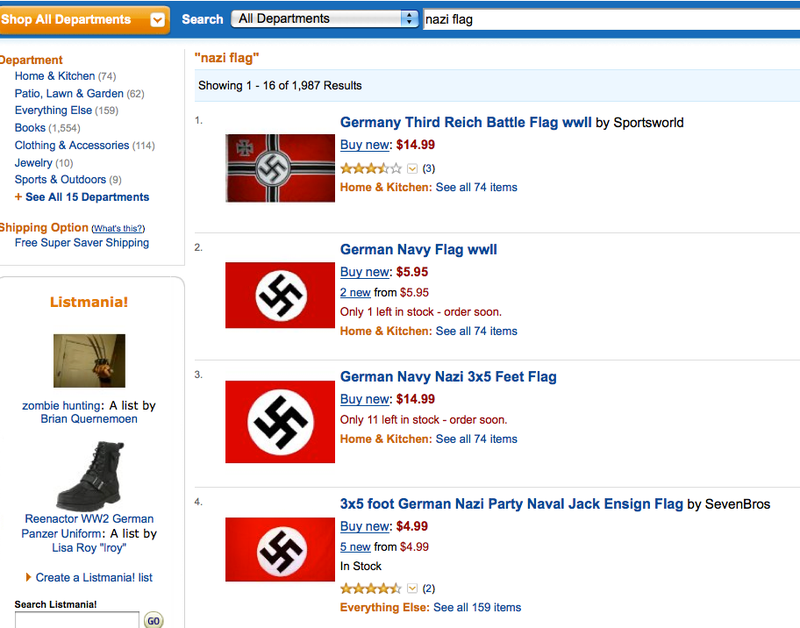Click 'Buy new' for the $4.99 flag
This screenshot has height=628, width=800.
(x=365, y=526)
